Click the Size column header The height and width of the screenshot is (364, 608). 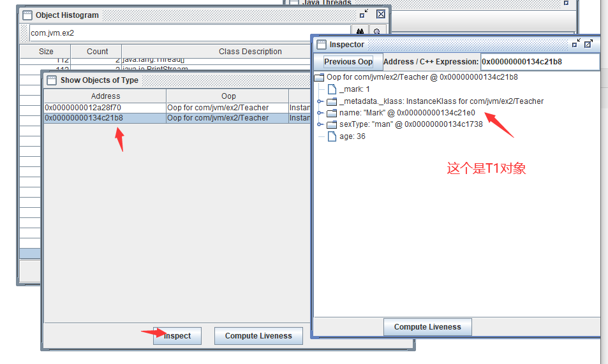[46, 52]
